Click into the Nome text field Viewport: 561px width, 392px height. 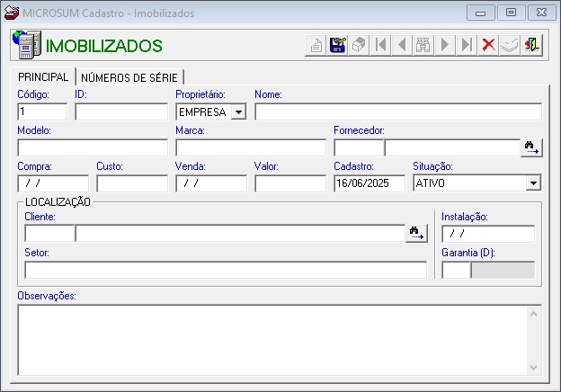(x=398, y=111)
